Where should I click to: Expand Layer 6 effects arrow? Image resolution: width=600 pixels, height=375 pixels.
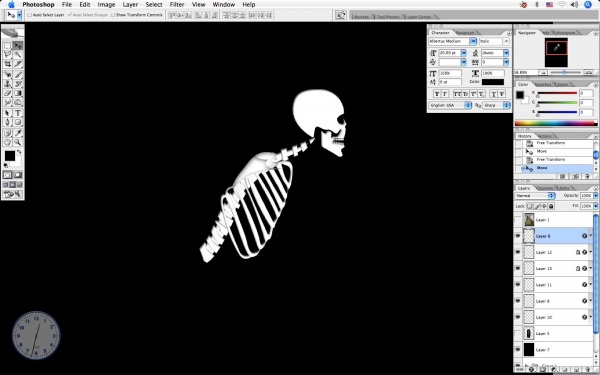click(591, 236)
